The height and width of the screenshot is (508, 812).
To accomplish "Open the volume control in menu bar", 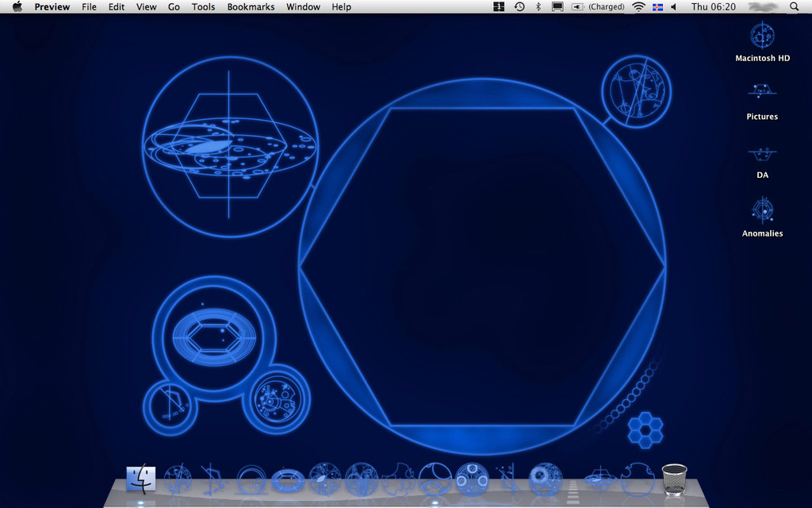I will pos(674,6).
